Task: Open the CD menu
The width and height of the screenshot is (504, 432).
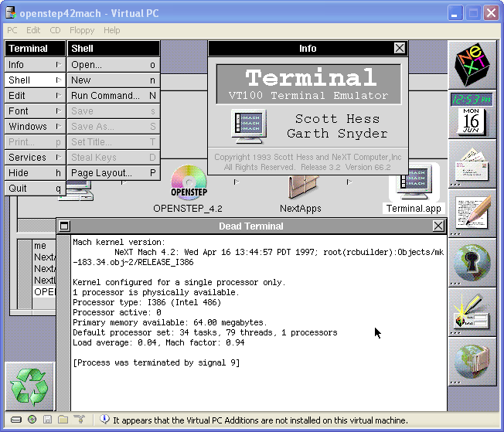Action: click(x=55, y=30)
